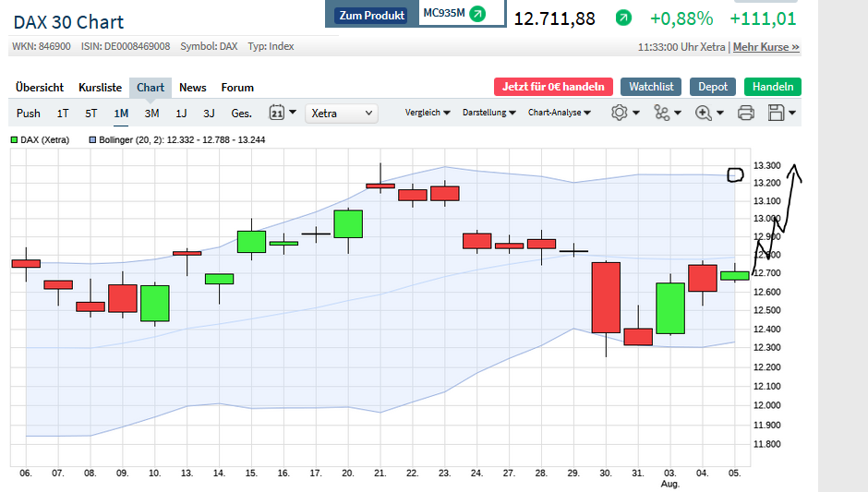Screen dimensions: 868x492
Task: Select the 5T timeframe
Action: click(90, 114)
